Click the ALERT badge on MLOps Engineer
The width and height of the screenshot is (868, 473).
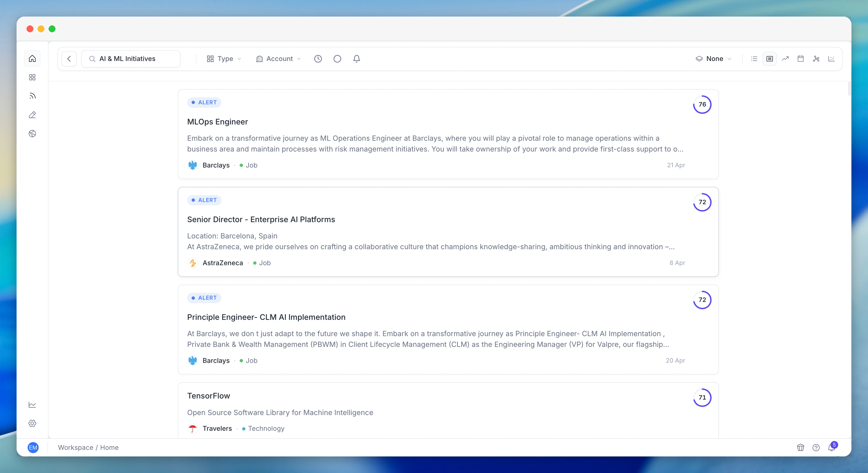(204, 102)
